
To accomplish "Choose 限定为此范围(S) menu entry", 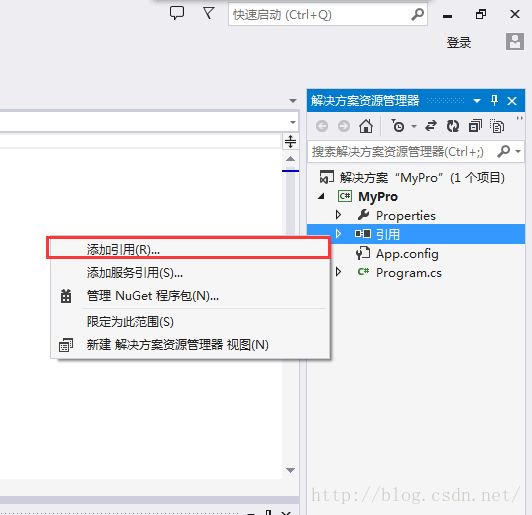I will point(190,322).
